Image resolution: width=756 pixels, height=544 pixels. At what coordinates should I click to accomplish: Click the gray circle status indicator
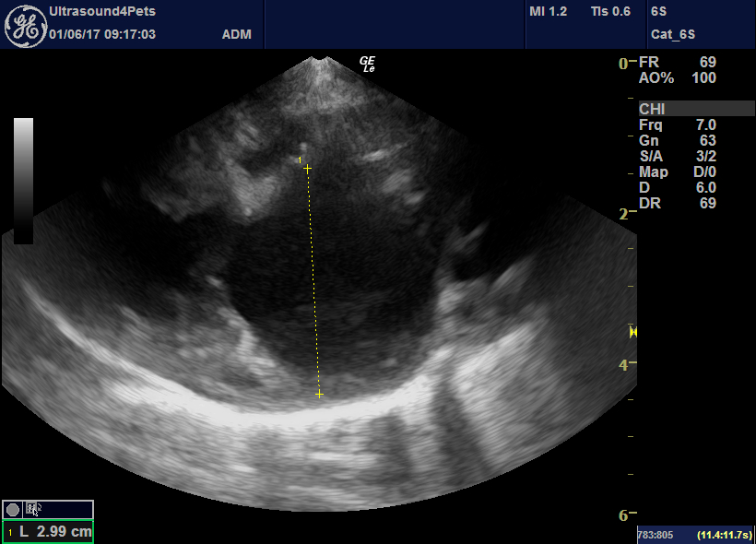pyautogui.click(x=11, y=507)
